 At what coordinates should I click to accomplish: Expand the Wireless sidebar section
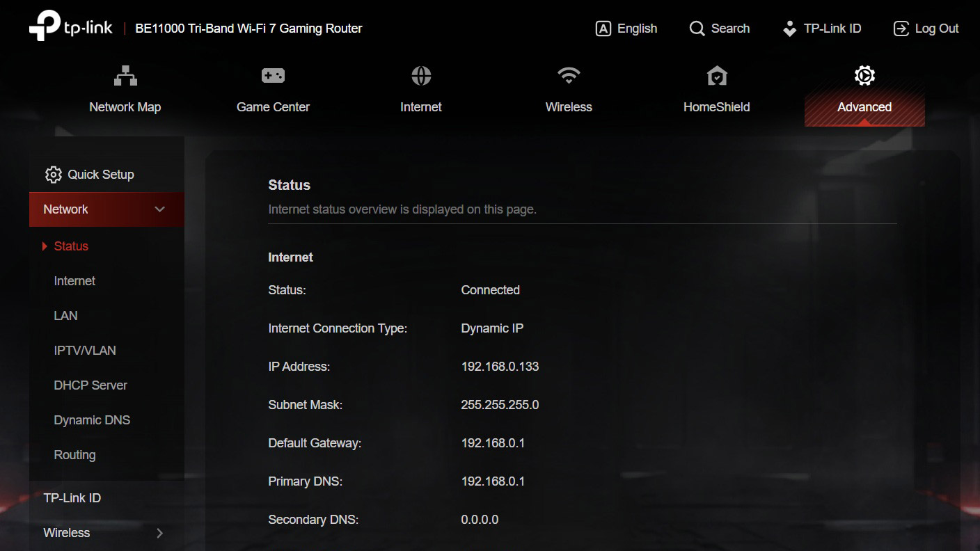pos(159,533)
